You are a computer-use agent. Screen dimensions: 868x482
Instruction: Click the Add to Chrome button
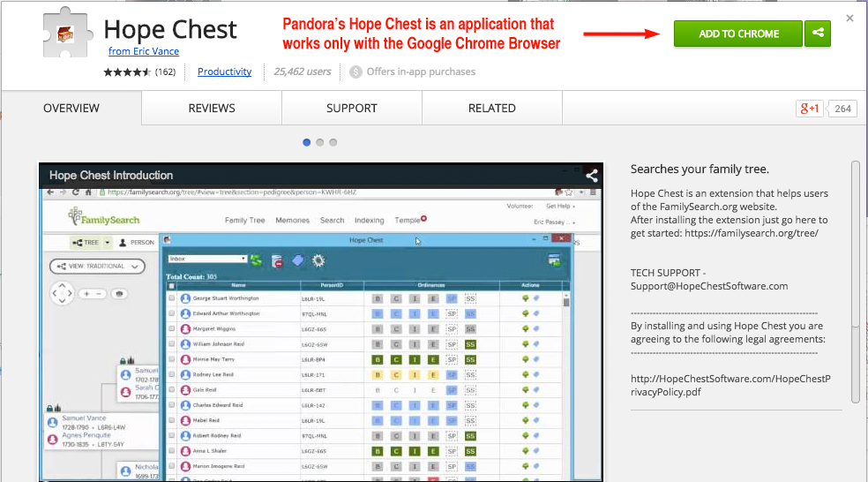tap(738, 34)
